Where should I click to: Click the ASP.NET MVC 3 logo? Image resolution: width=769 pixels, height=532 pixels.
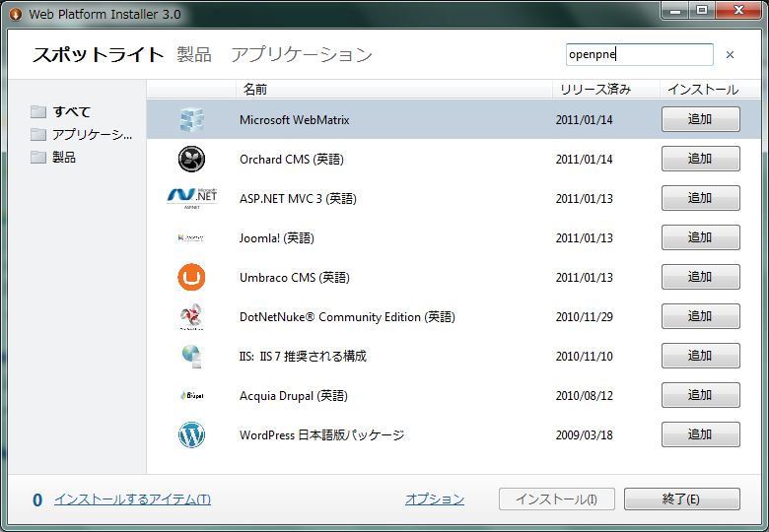191,199
